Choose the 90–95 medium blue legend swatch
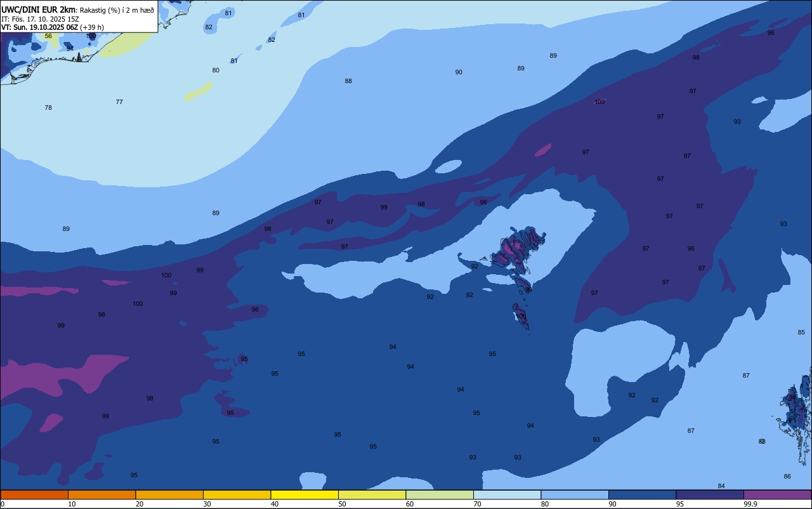The height and width of the screenshot is (509, 812). coord(642,494)
